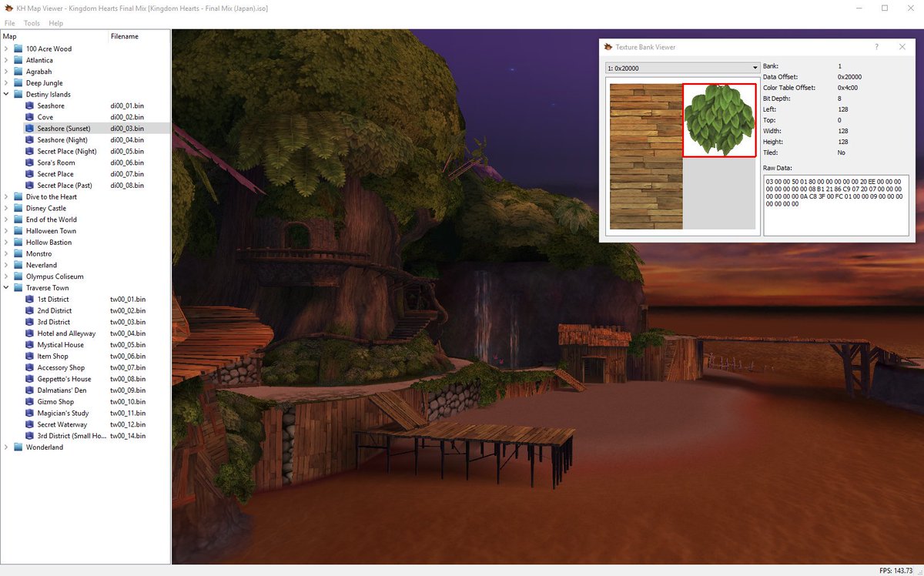Viewport: 924px width, 576px height.
Task: Expand the Olympus Coliseum folder
Action: [7, 276]
